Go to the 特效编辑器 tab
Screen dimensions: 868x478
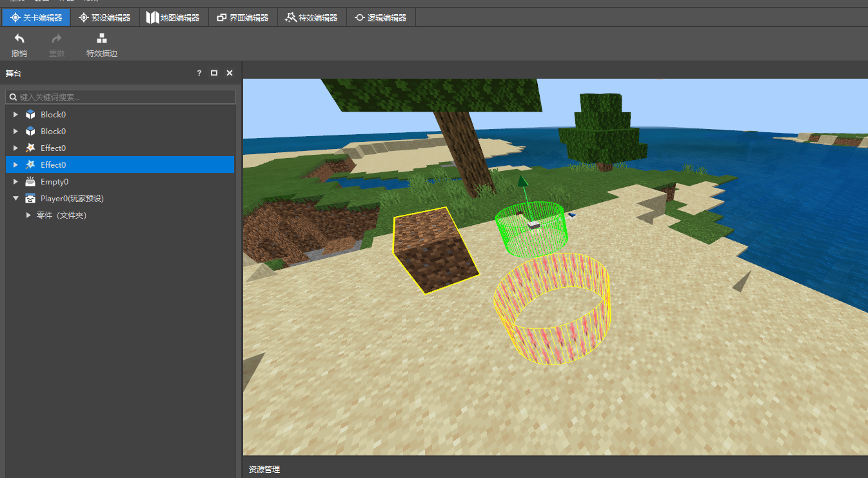(x=311, y=18)
